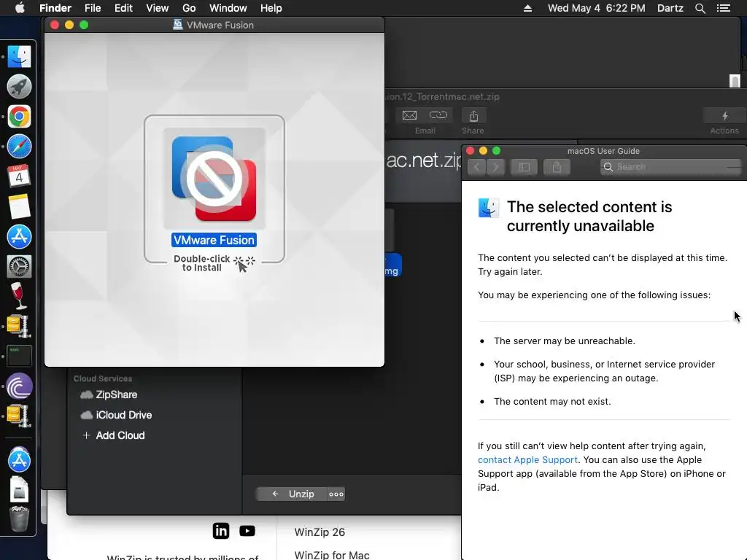Viewport: 747px width, 560px height.
Task: Open Safari compass icon in Dock
Action: (x=19, y=147)
